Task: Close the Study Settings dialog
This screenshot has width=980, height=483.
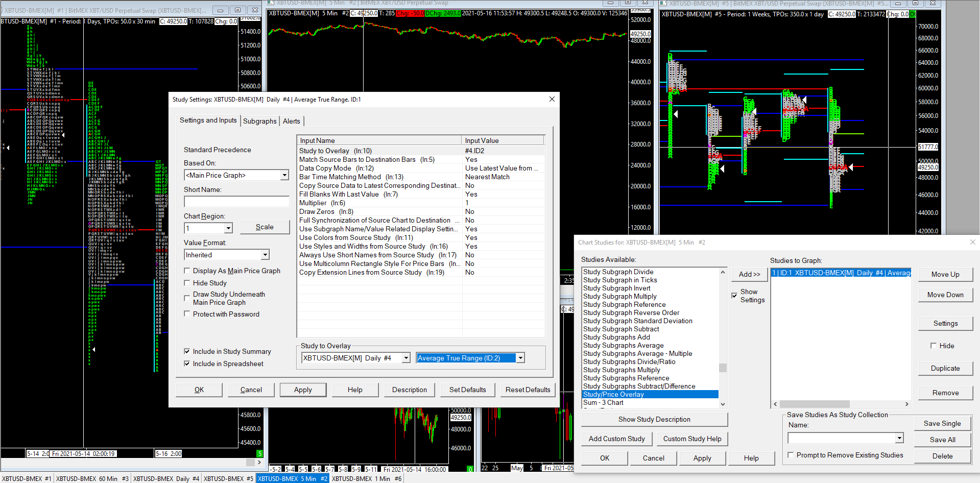Action: click(x=552, y=99)
